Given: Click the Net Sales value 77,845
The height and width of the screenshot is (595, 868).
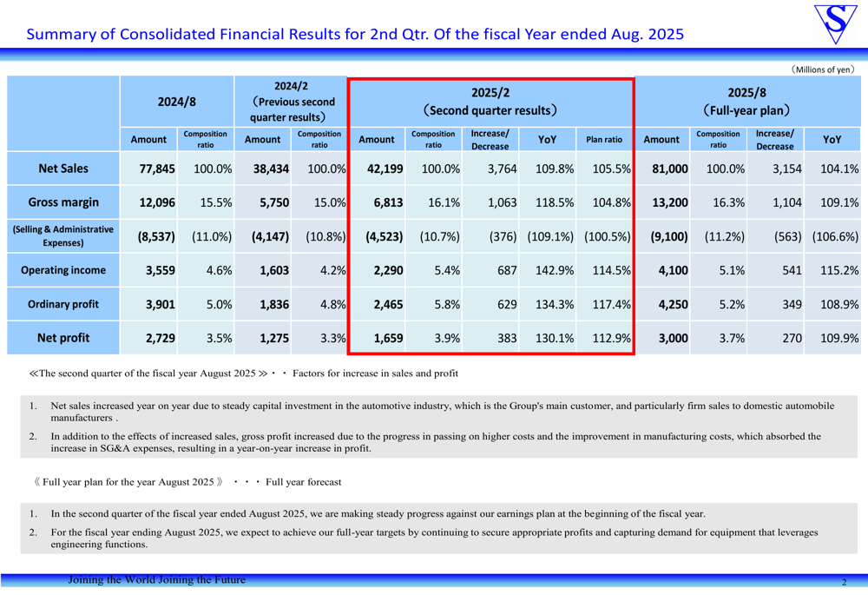Looking at the screenshot, I should pos(156,169).
